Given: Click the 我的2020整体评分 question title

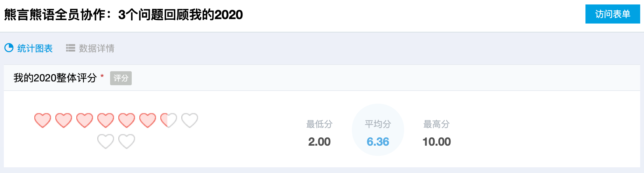Looking at the screenshot, I should (x=55, y=78).
